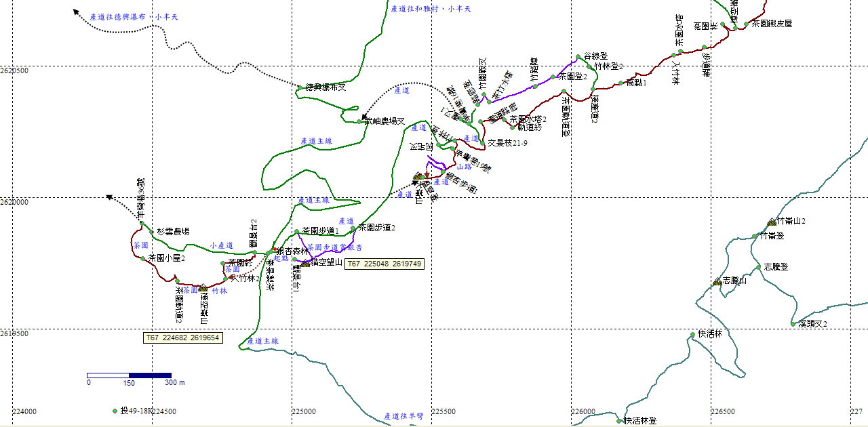The image size is (868, 427).
Task: Click the 溪頭叉2 waypoint marker
Action: pos(793,324)
